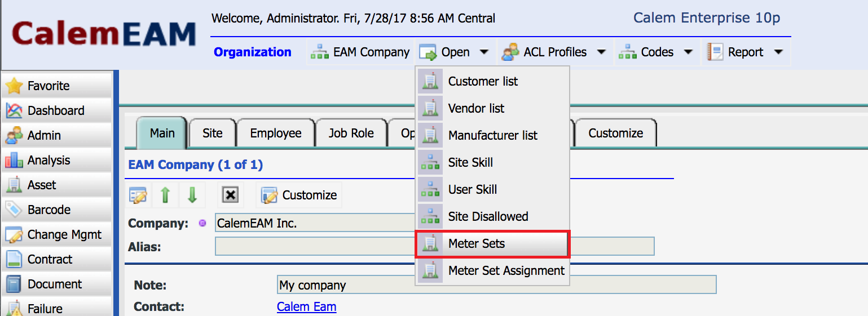Screen dimensions: 868x316
Task: Click the Note input field
Action: (497, 285)
